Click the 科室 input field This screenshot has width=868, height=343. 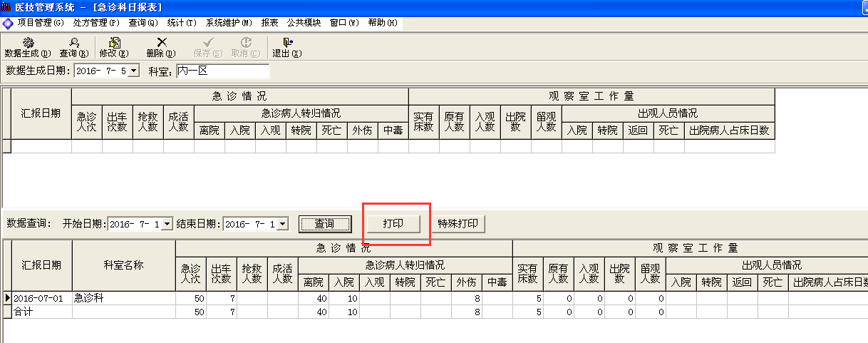(222, 71)
